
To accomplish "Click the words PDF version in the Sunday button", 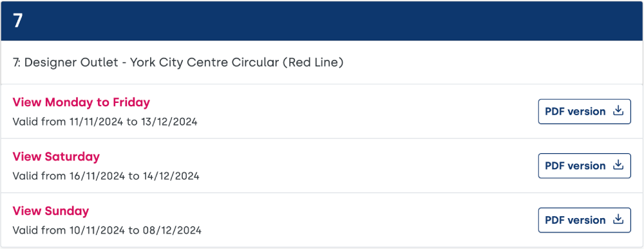I will coord(575,220).
